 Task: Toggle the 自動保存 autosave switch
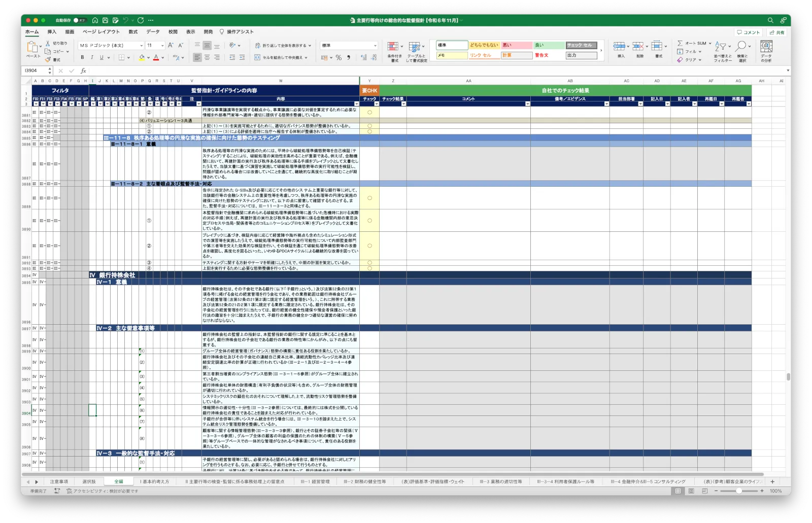tap(80, 20)
